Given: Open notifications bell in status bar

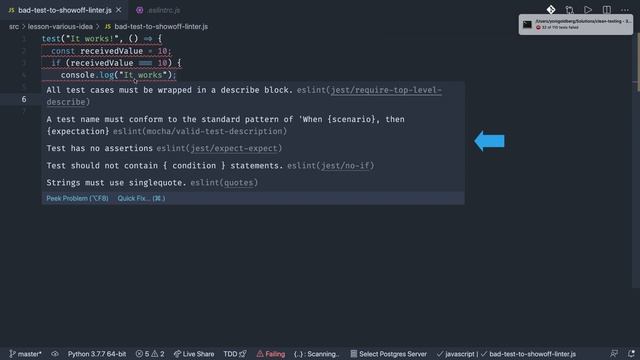Looking at the screenshot, I should click(631, 354).
